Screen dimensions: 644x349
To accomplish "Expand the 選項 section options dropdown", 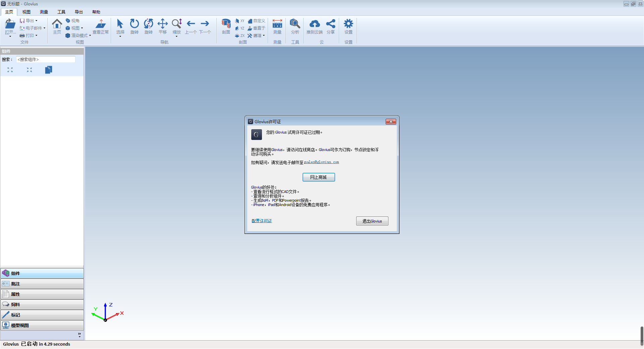I will click(264, 36).
